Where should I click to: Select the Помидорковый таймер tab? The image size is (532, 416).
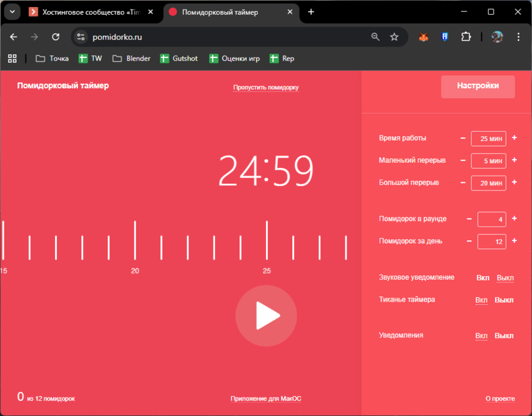(230, 12)
